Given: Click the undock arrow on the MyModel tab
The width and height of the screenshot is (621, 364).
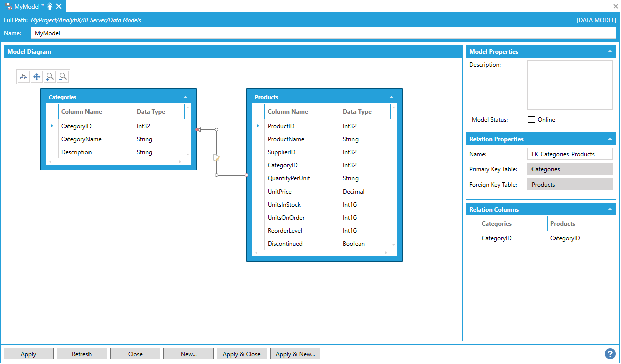Looking at the screenshot, I should [x=50, y=6].
